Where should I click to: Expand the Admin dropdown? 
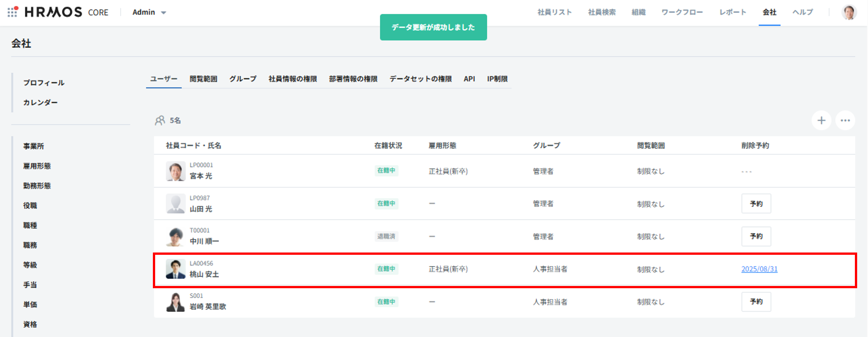(149, 12)
